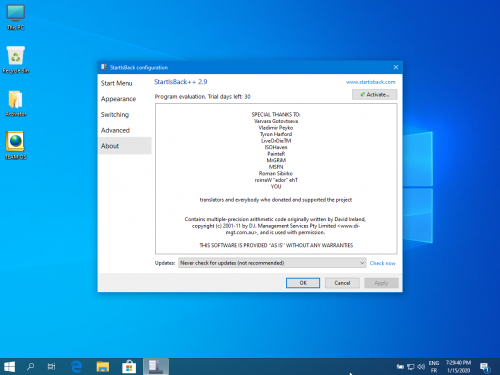Open the Windows Start button
Viewport: 500px width, 375px height.
click(9, 367)
